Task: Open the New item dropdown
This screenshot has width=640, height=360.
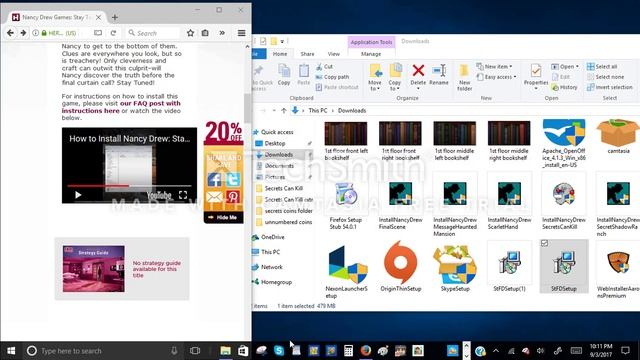Action: click(x=494, y=67)
